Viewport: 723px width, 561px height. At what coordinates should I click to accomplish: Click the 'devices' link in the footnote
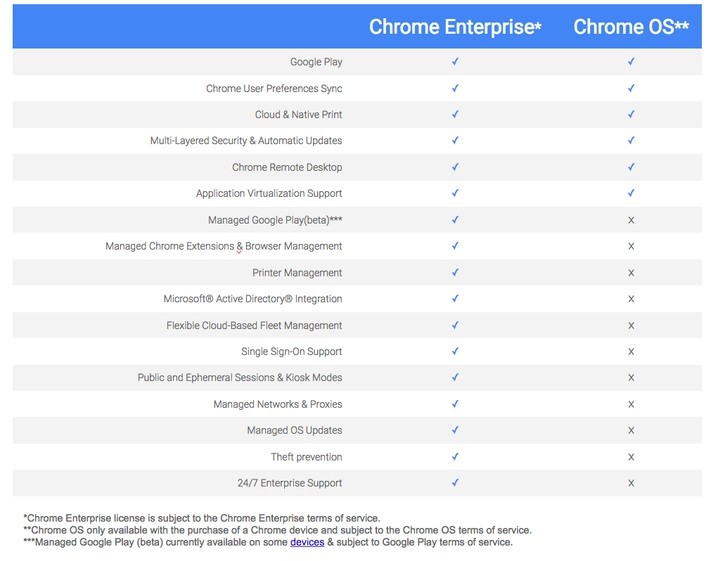click(x=307, y=542)
